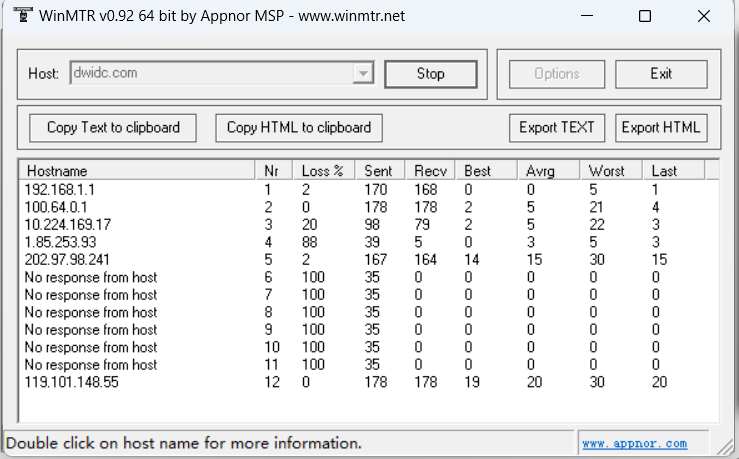Select the 202.97.98.241 hop row
The height and width of the screenshot is (459, 739).
click(369, 260)
